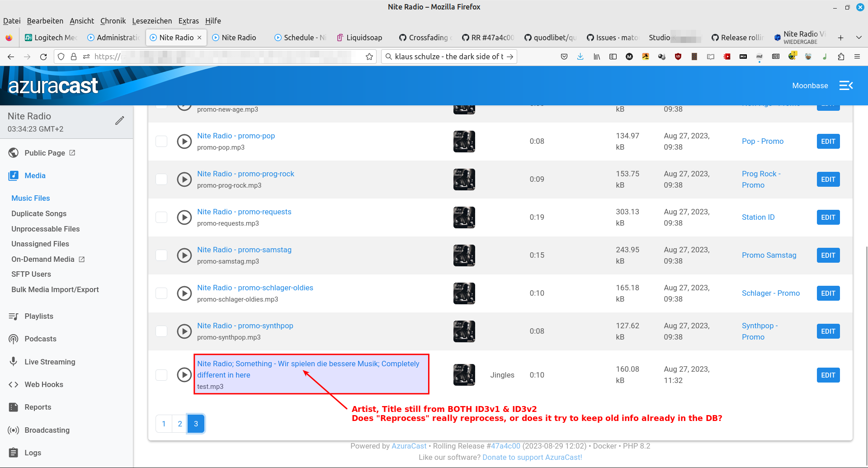Open Web Hooks from the sidebar
The width and height of the screenshot is (868, 468).
click(44, 384)
